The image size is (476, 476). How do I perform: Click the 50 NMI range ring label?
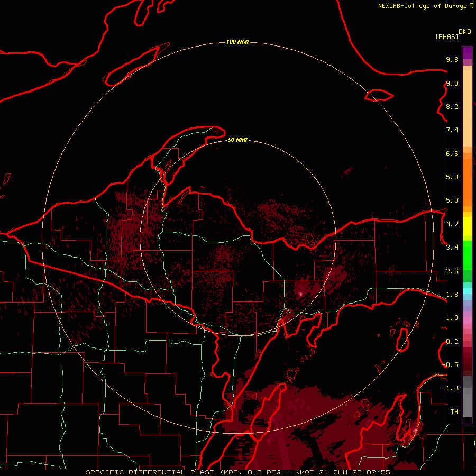[x=237, y=140]
